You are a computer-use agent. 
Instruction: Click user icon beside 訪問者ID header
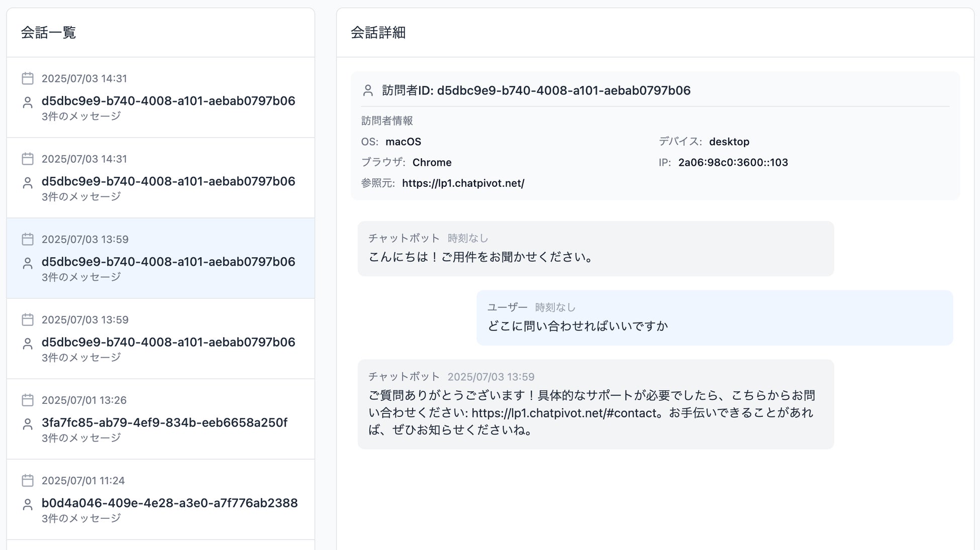coord(368,90)
